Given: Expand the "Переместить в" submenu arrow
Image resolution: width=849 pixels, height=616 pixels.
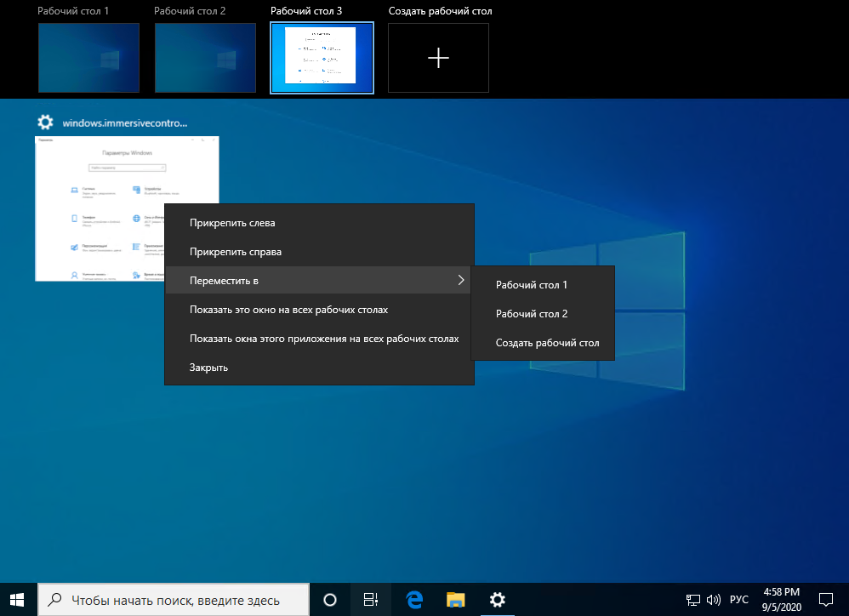Looking at the screenshot, I should pyautogui.click(x=460, y=280).
